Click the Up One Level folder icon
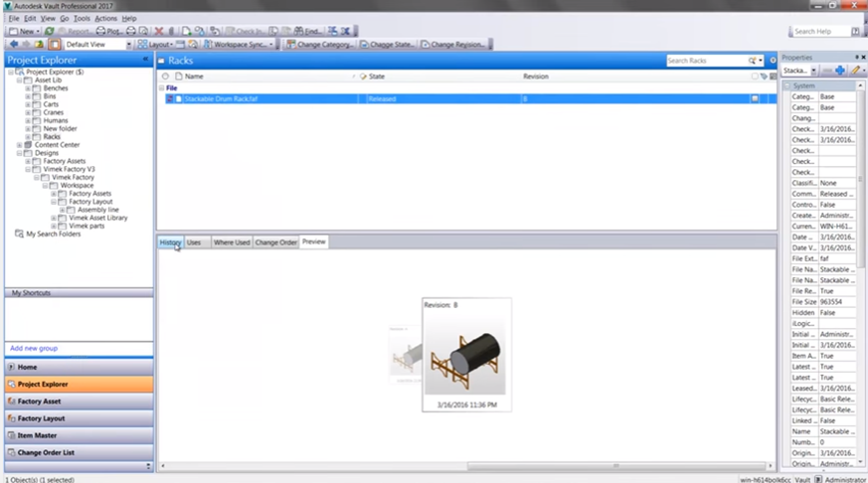 pyautogui.click(x=39, y=45)
